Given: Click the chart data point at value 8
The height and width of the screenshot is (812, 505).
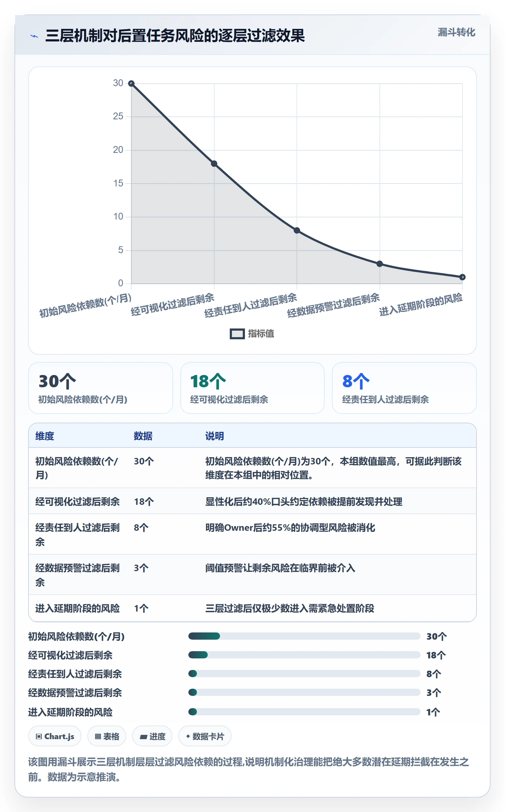Looking at the screenshot, I should 297,230.
